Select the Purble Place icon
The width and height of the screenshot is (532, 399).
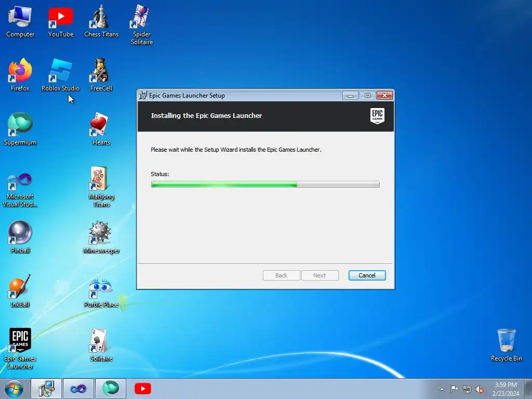[x=101, y=292]
